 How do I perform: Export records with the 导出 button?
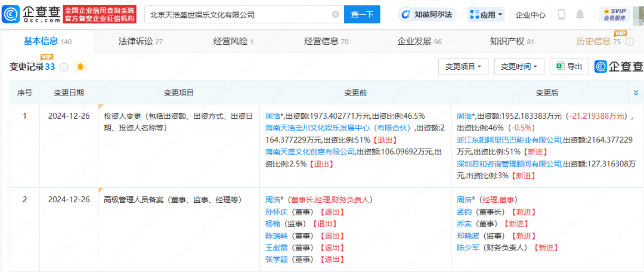[x=569, y=67]
